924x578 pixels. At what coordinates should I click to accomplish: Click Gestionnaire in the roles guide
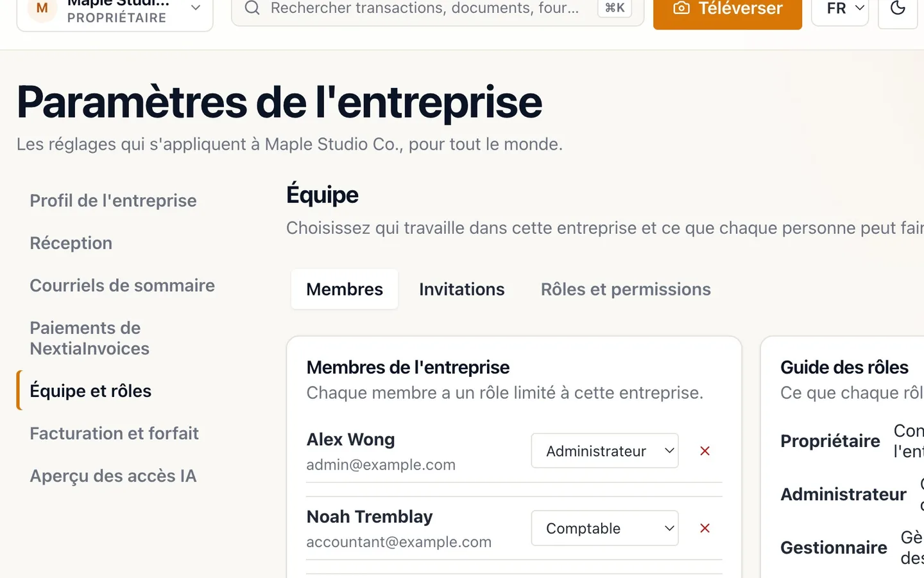(x=834, y=547)
